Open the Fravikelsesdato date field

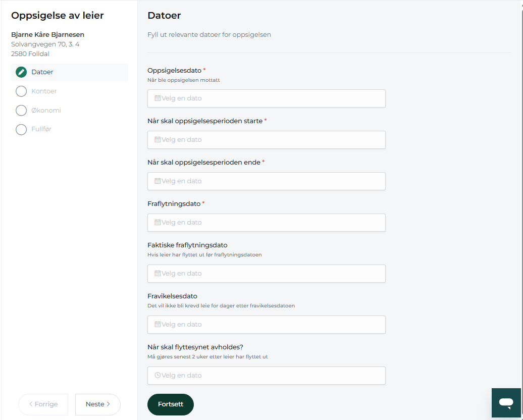tap(267, 325)
